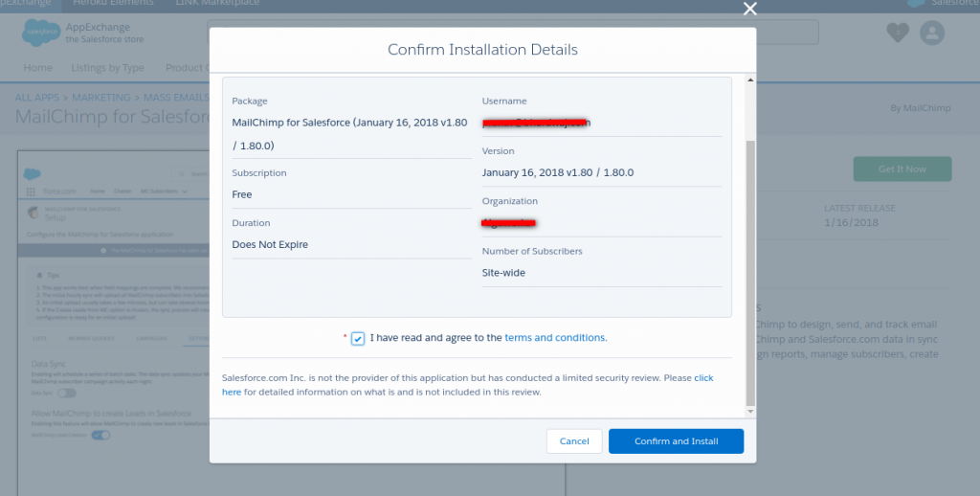Click the dialog scrollbar down arrow

click(x=750, y=411)
